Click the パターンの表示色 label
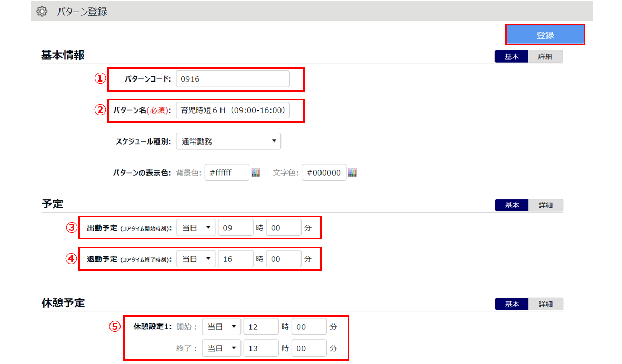Viewport: 622px width, 364px height. [142, 173]
